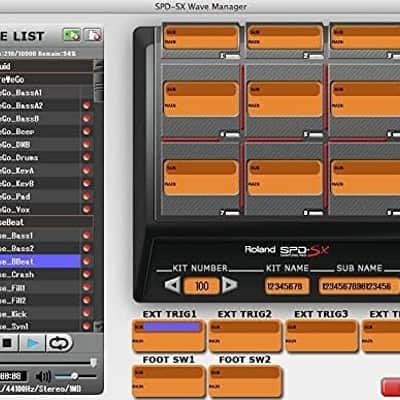Select the wave row ending in BassA1
The width and height of the screenshot is (400, 400).
pos(40,92)
